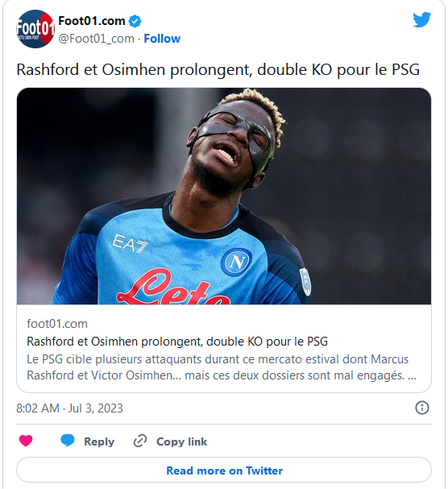Click the blue verified badge
This screenshot has width=448, height=489.
(135, 21)
